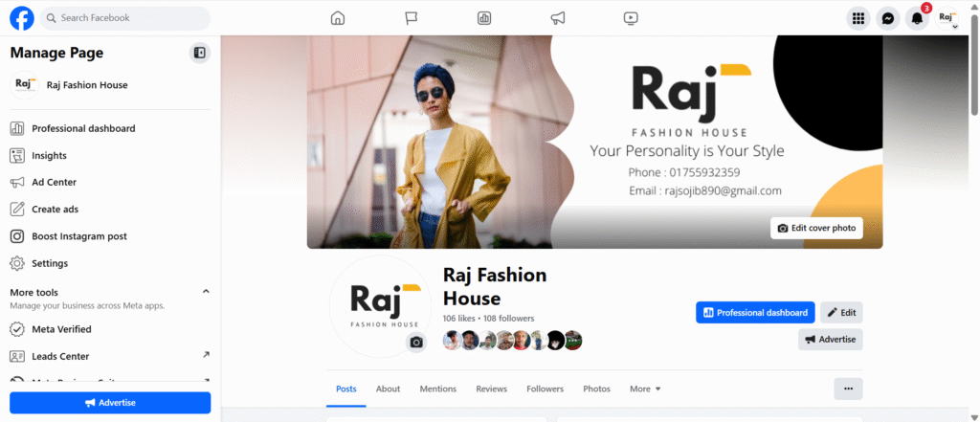The width and height of the screenshot is (980, 422).
Task: Click the Settings label in sidebar
Action: [x=50, y=263]
